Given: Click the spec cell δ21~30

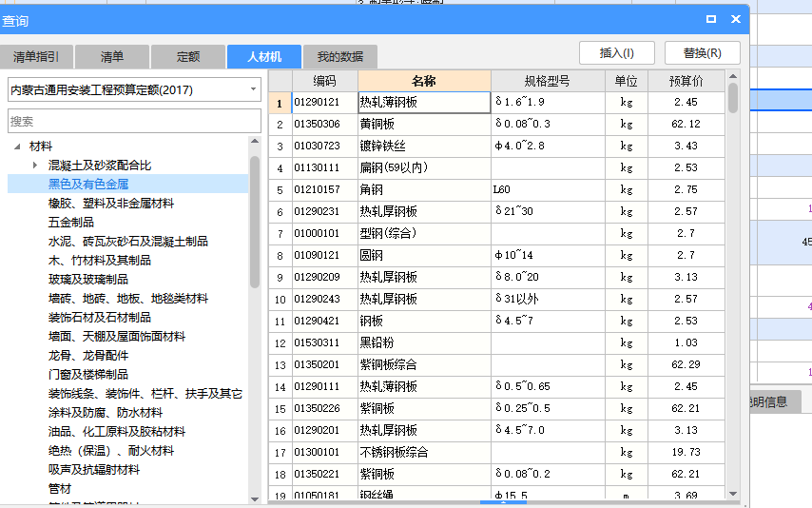Looking at the screenshot, I should (x=548, y=211).
